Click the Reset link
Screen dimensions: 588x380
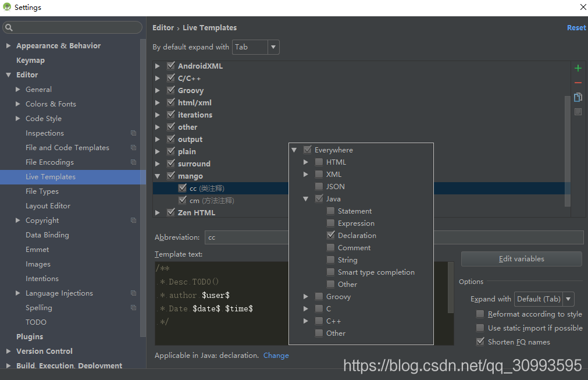coord(576,28)
